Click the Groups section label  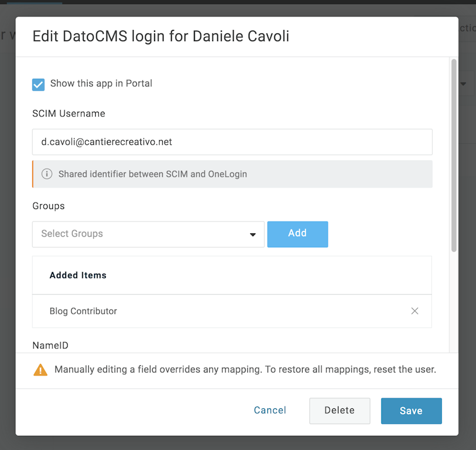coord(49,206)
